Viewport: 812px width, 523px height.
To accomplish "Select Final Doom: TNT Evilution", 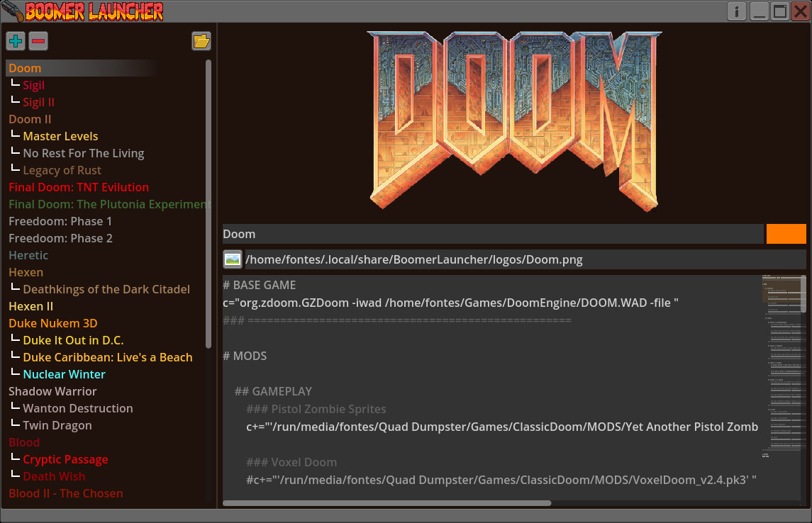I will tap(79, 186).
